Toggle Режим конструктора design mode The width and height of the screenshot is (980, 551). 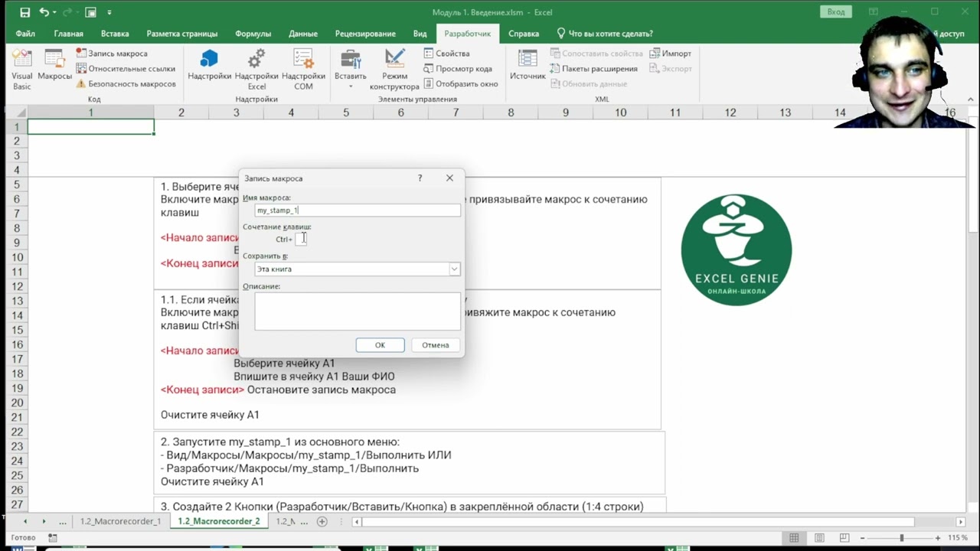tap(394, 69)
